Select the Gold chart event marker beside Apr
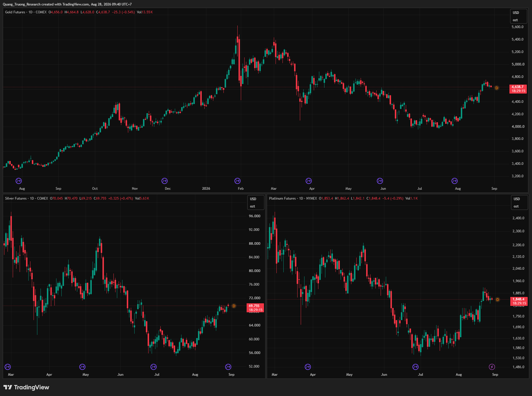 (309, 181)
